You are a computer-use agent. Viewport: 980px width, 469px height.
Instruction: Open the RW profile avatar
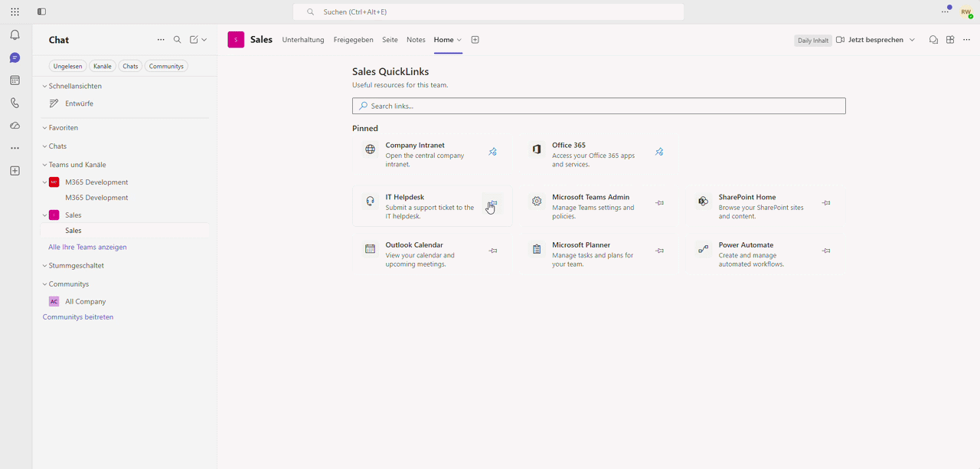coord(967,12)
